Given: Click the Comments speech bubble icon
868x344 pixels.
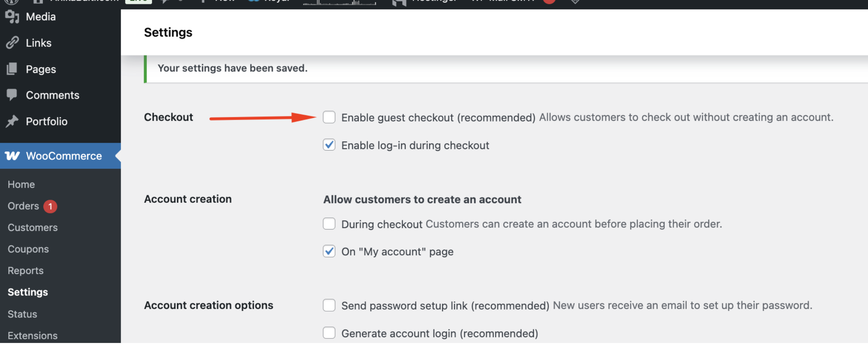Looking at the screenshot, I should point(12,95).
